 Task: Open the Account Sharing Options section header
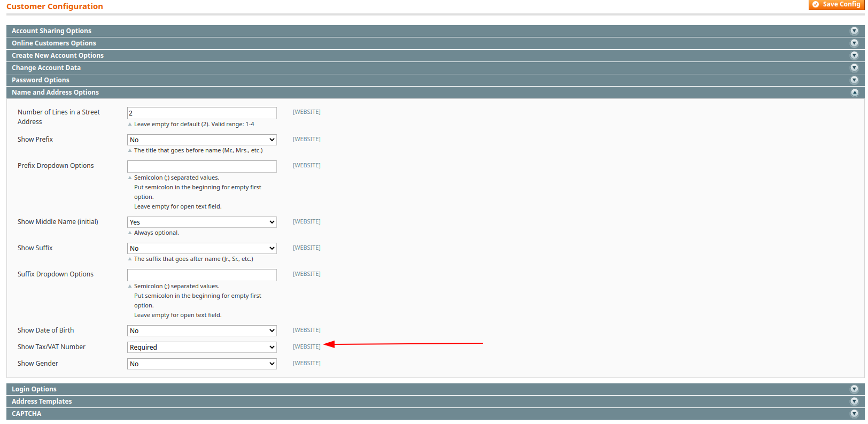(435, 31)
